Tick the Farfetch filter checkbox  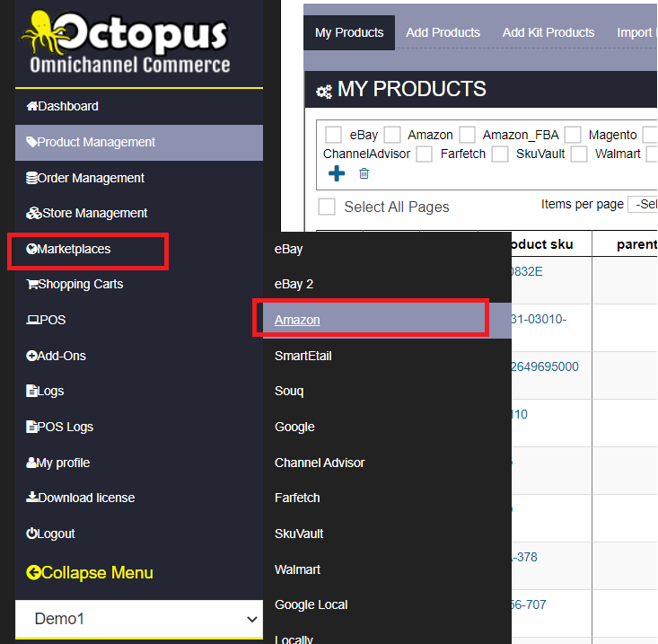[424, 154]
